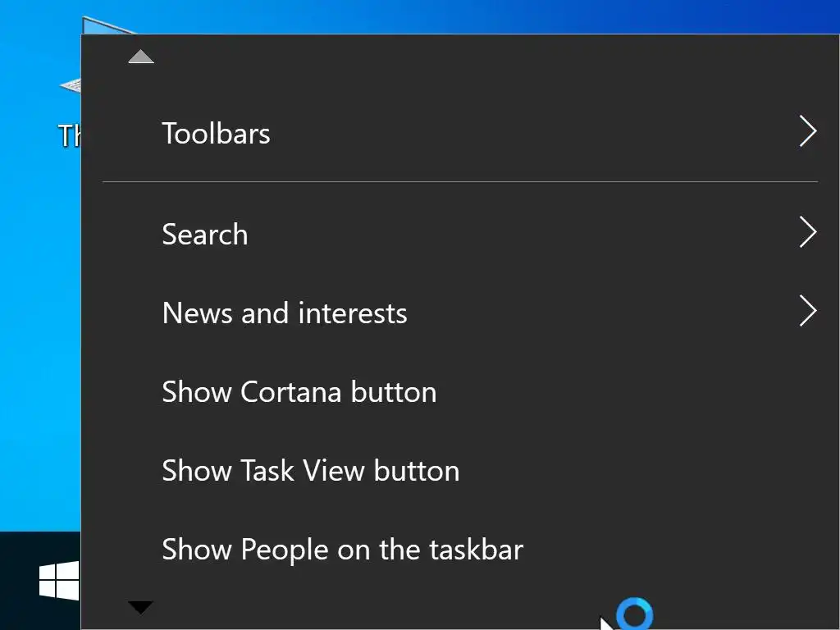Screen dimensions: 840x630
Task: Click the This PC icon label text
Action: coord(69,136)
